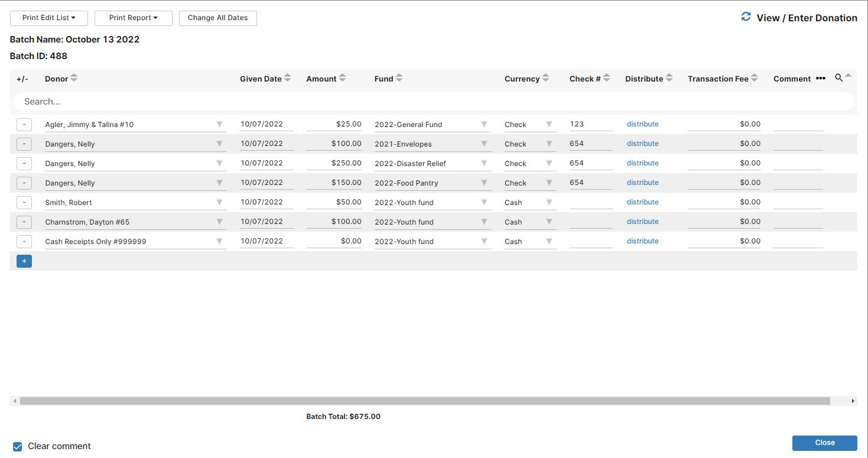Click distribute link for 2021-Envelopes row
868x458 pixels.
point(642,144)
